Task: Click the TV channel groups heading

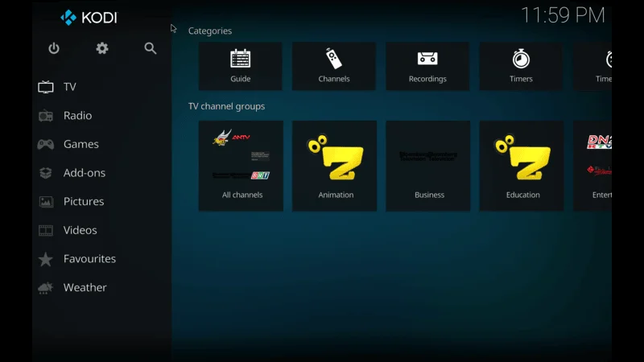Action: point(227,106)
